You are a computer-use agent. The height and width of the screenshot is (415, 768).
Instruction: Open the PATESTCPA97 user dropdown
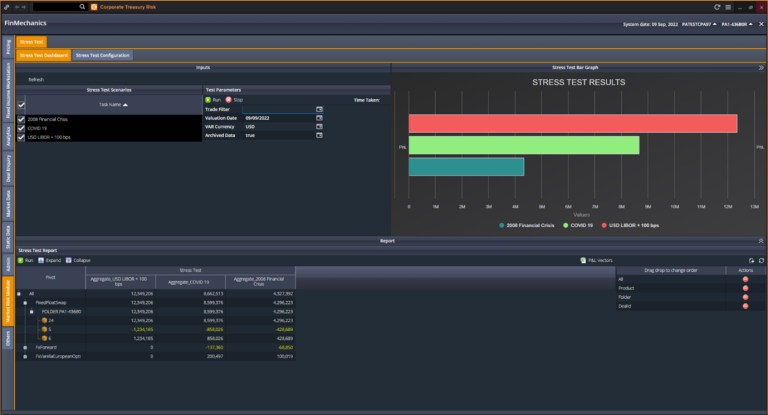(699, 24)
